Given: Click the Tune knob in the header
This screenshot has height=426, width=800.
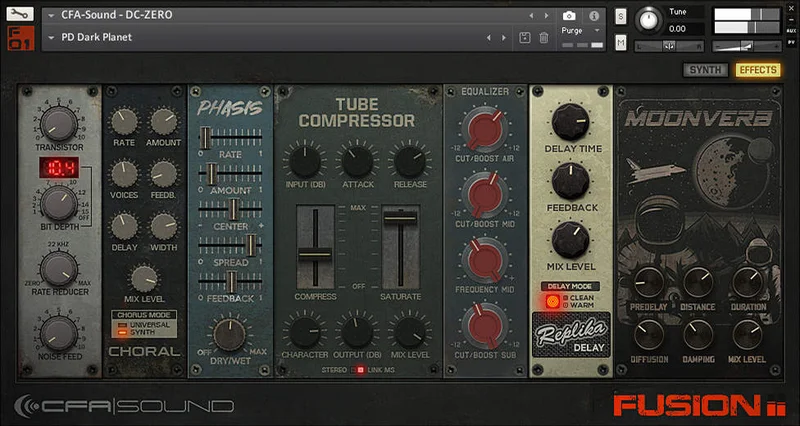Looking at the screenshot, I should (648, 20).
